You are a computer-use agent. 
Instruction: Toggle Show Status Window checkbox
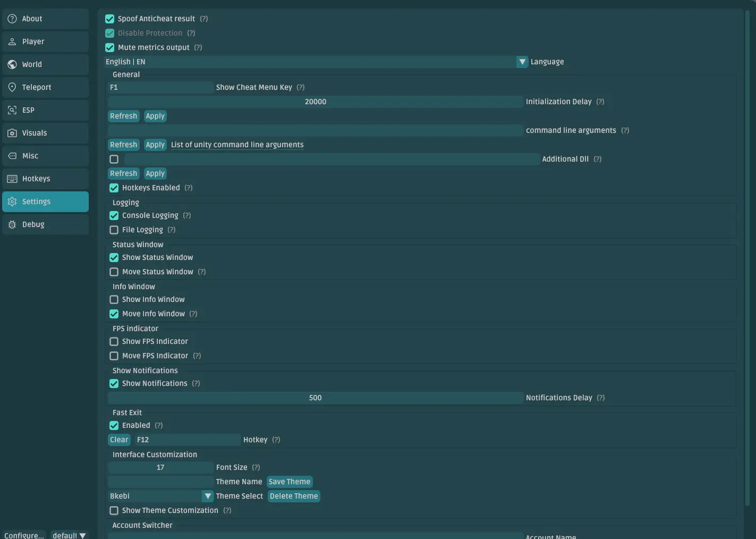114,257
